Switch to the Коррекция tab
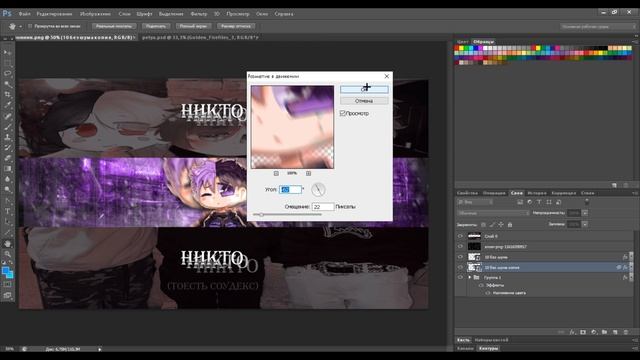This screenshot has width=640, height=360. (564, 193)
